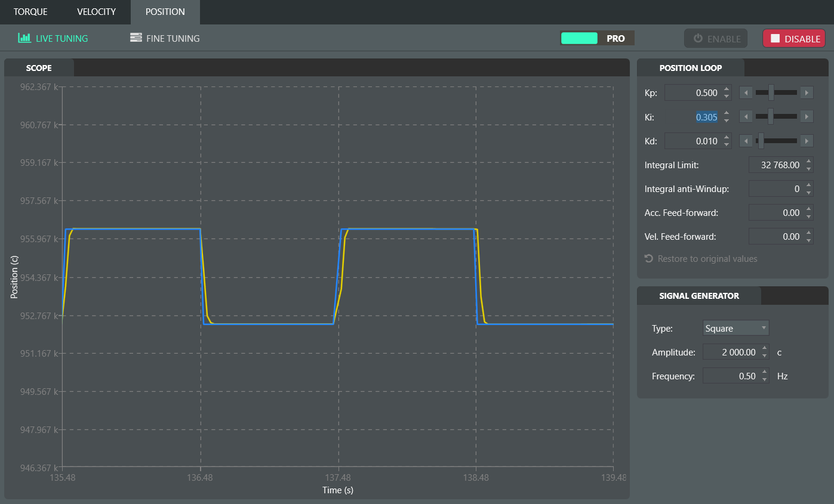Click the Kd slider left arrow
The image size is (834, 504).
(746, 141)
